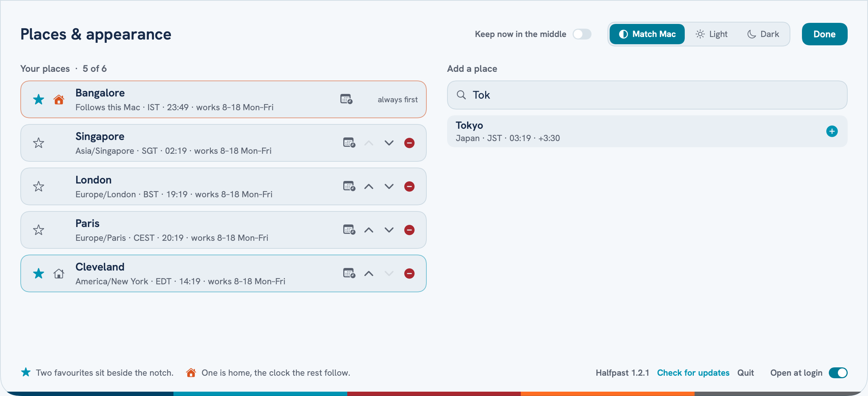This screenshot has height=396, width=868.
Task: Click the home outline icon on Cleveland
Action: coord(59,273)
